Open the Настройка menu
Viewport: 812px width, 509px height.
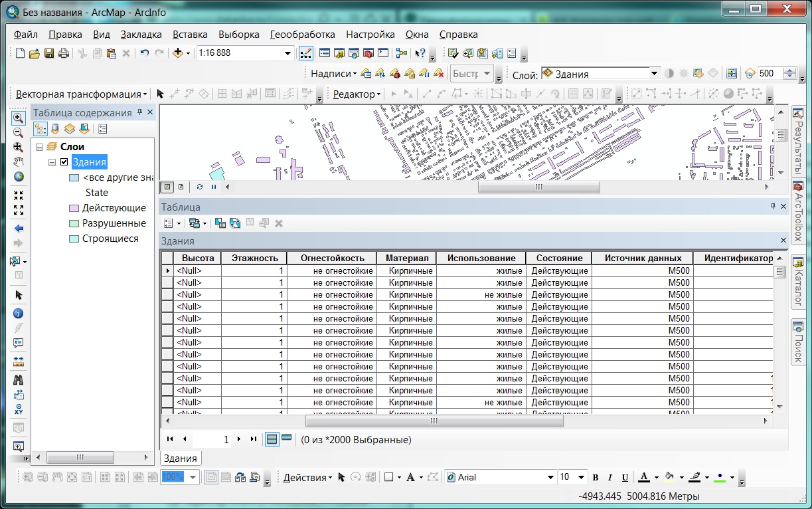(370, 35)
